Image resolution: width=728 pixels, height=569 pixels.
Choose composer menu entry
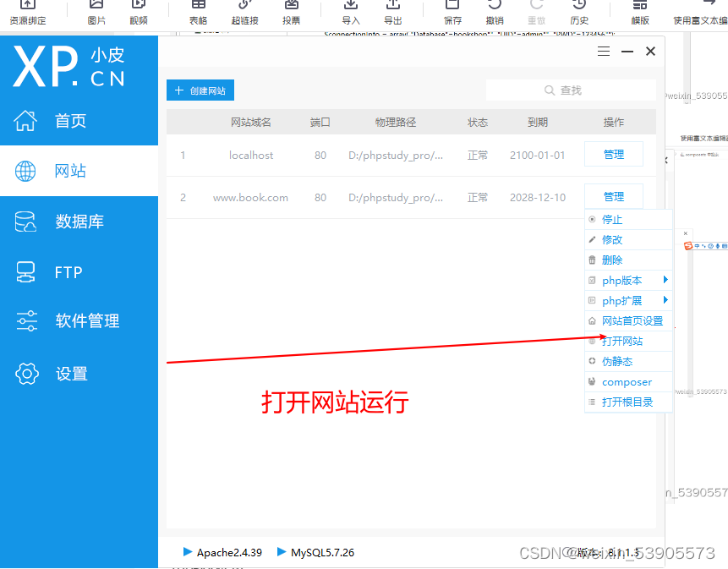(x=628, y=382)
